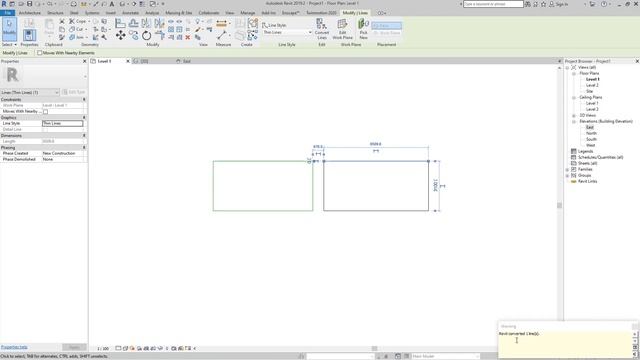Image resolution: width=640 pixels, height=360 pixels.
Task: Click the Trim/Extend to Corner tool
Action: [x=160, y=36]
